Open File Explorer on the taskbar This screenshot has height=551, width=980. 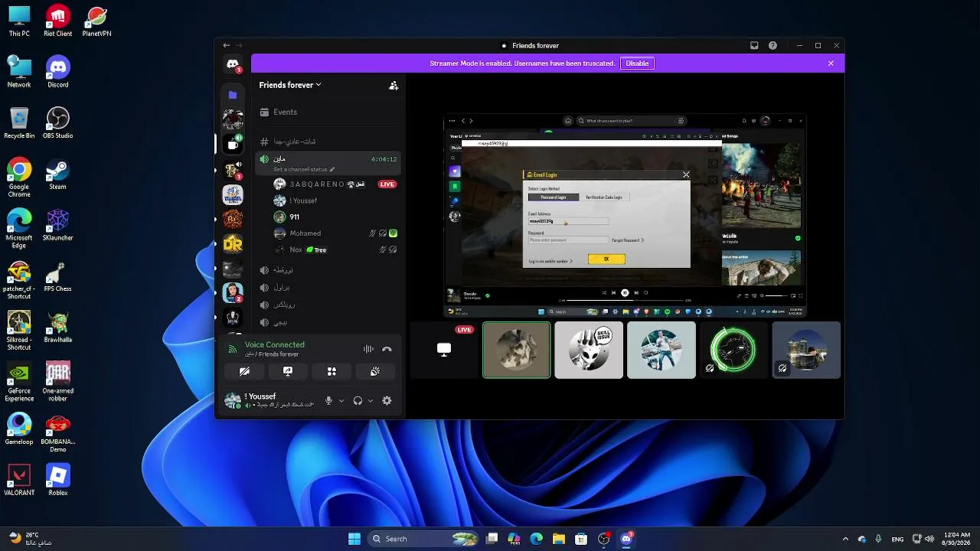(x=559, y=539)
